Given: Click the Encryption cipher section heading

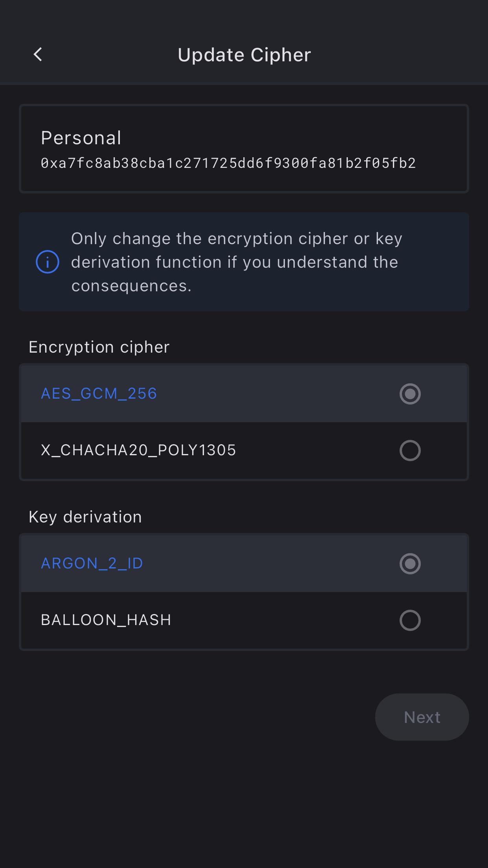Looking at the screenshot, I should (99, 347).
